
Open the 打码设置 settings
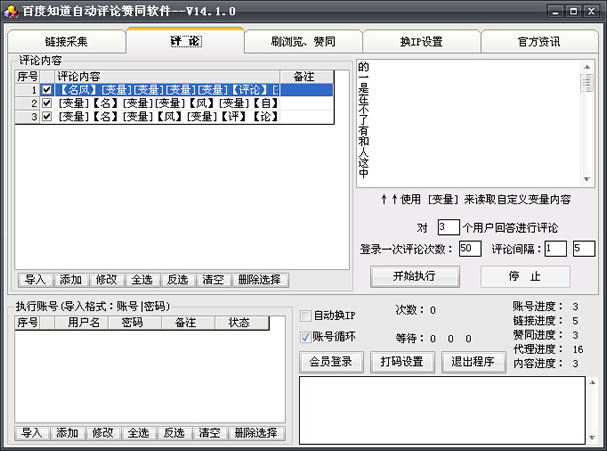tap(402, 362)
